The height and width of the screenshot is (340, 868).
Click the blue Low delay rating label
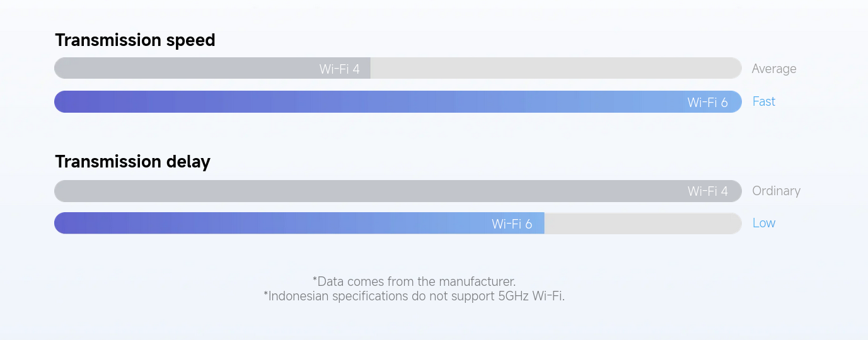pyautogui.click(x=763, y=223)
